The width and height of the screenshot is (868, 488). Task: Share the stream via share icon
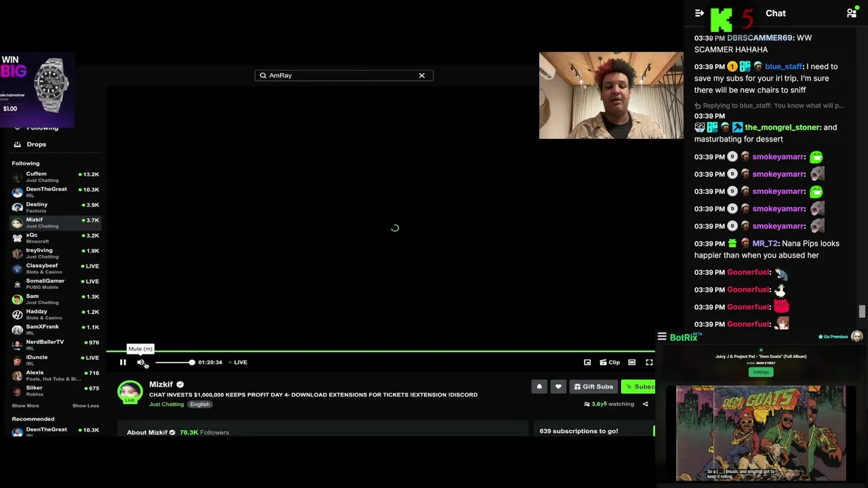pyautogui.click(x=645, y=404)
